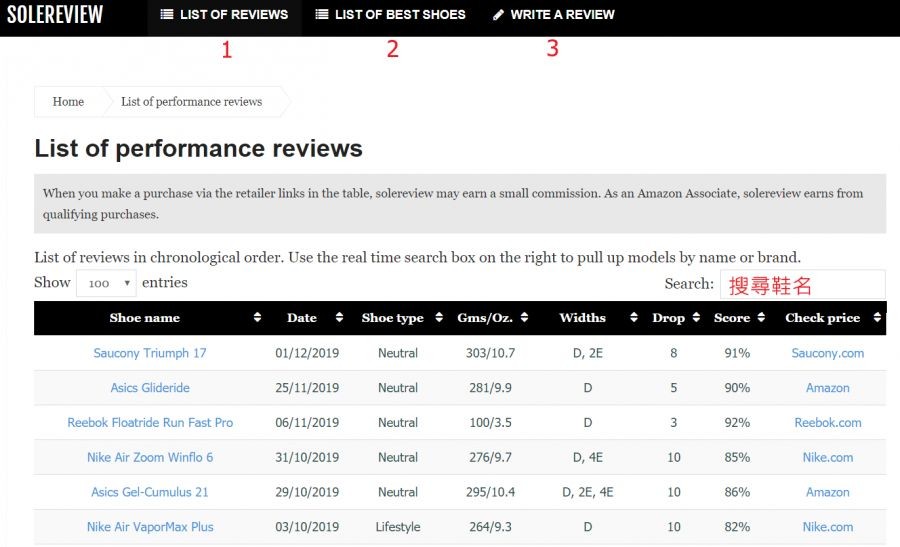This screenshot has width=900, height=547.
Task: Click the 91% score cell
Action: pos(737,353)
